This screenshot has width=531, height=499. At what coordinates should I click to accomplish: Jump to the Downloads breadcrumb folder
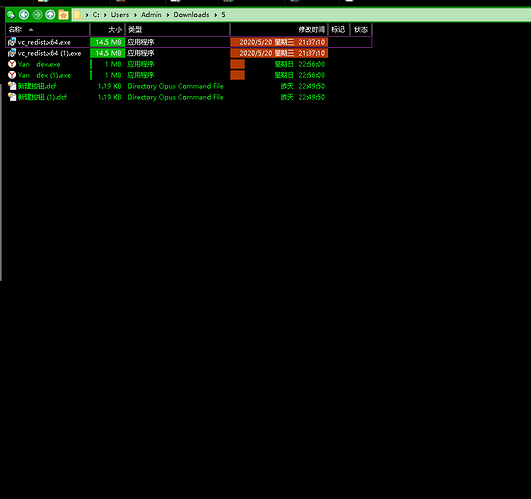click(191, 15)
